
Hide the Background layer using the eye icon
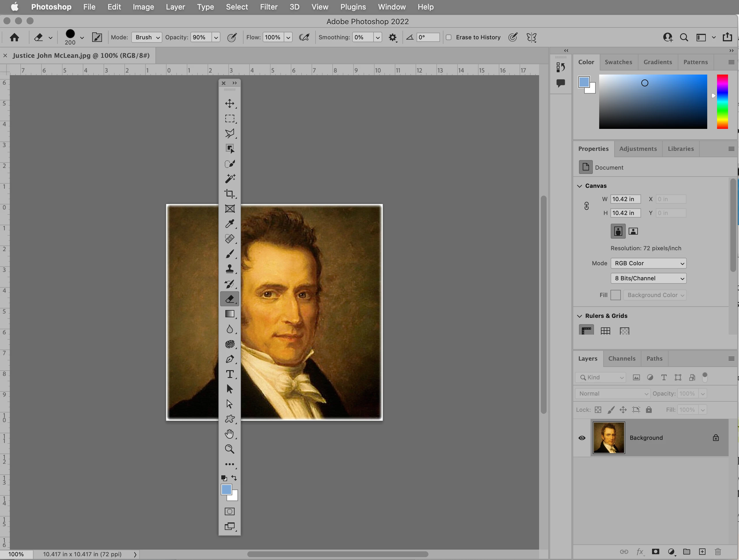[x=582, y=438]
